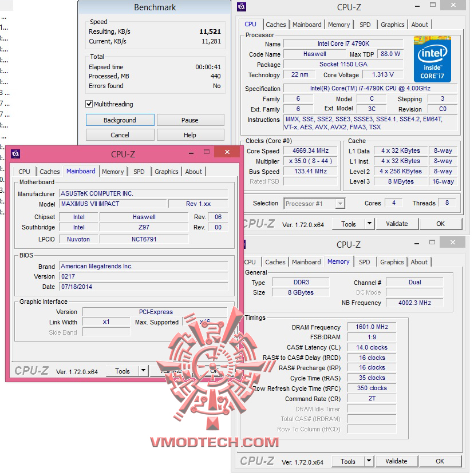
Task: Cancel the benchmark
Action: 120,135
